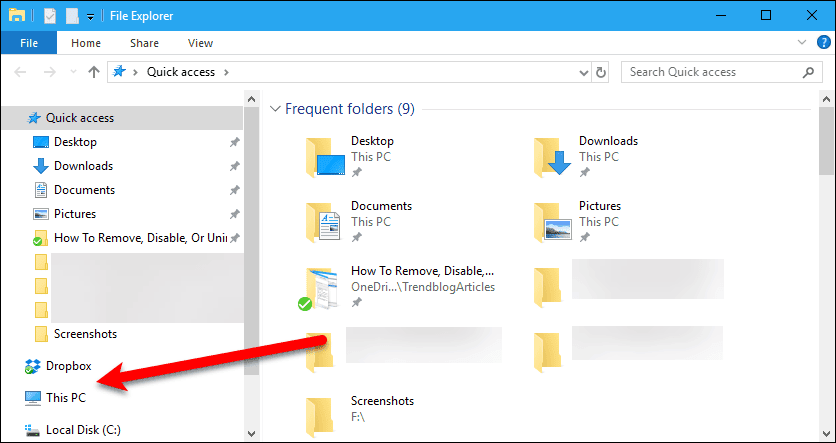Open the File menu
Image resolution: width=836 pixels, height=443 pixels.
coord(29,43)
